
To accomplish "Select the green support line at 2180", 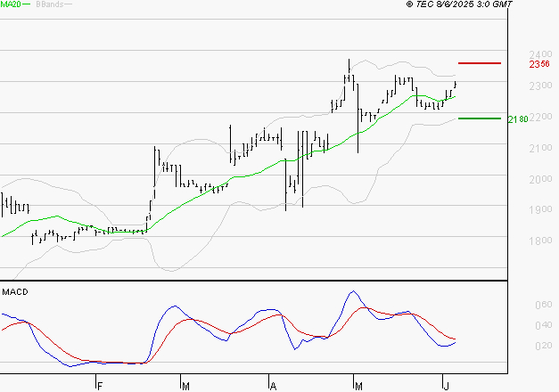I will [480, 118].
